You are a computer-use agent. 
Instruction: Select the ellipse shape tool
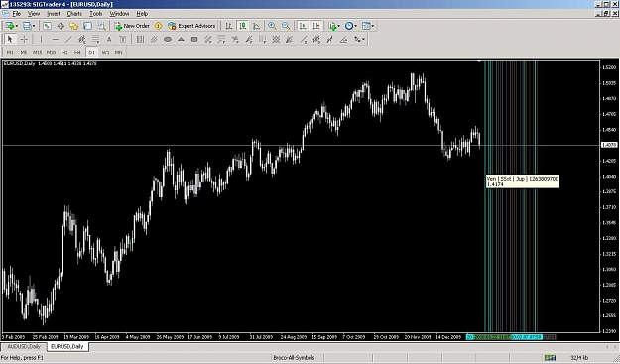[x=168, y=39]
